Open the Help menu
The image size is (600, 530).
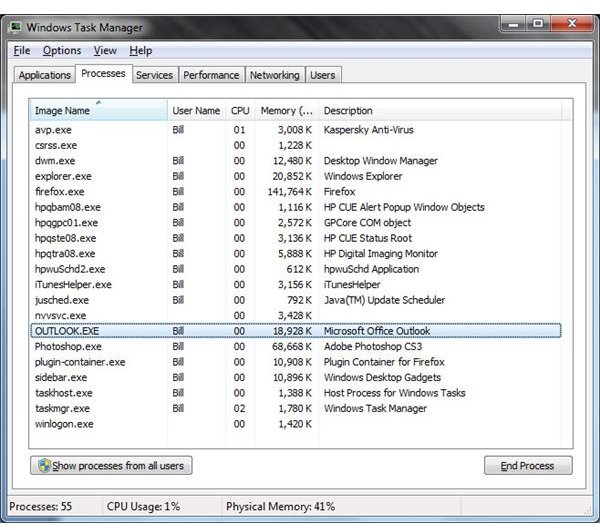point(140,51)
